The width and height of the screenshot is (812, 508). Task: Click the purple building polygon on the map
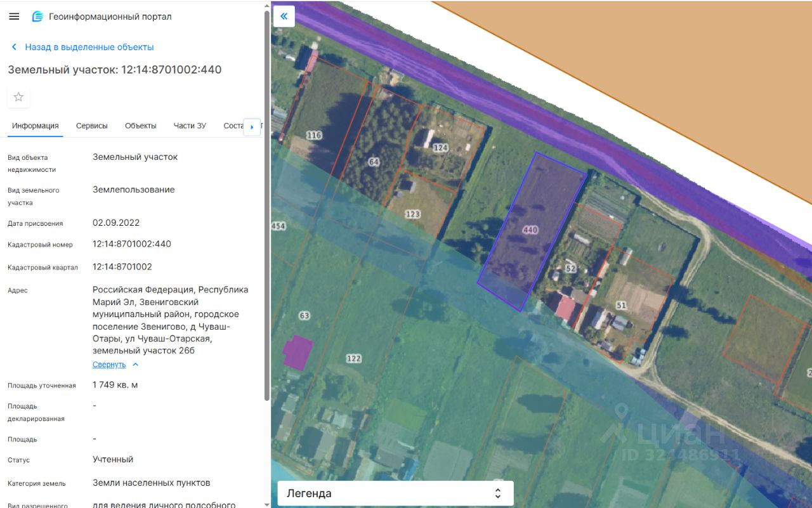point(298,352)
